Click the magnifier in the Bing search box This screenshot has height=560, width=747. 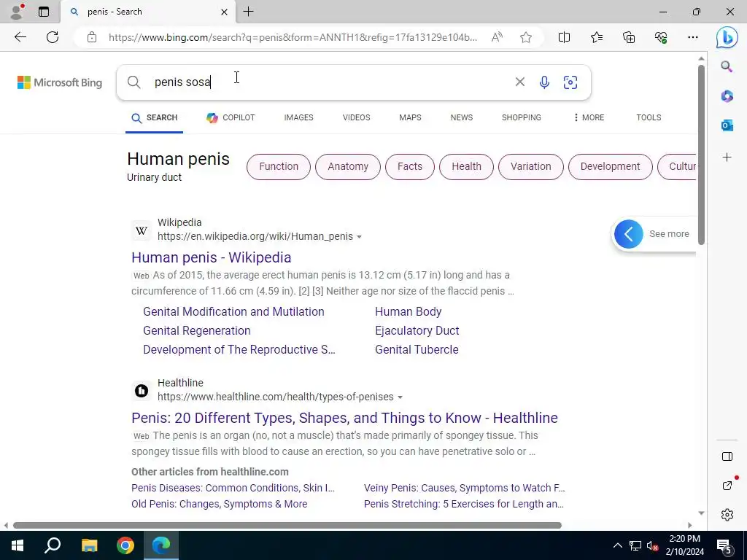pyautogui.click(x=134, y=82)
